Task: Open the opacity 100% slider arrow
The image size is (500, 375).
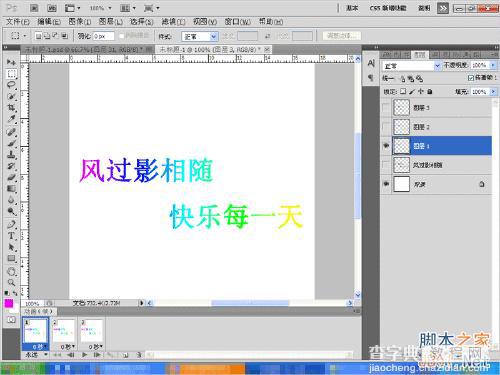Action: click(493, 65)
